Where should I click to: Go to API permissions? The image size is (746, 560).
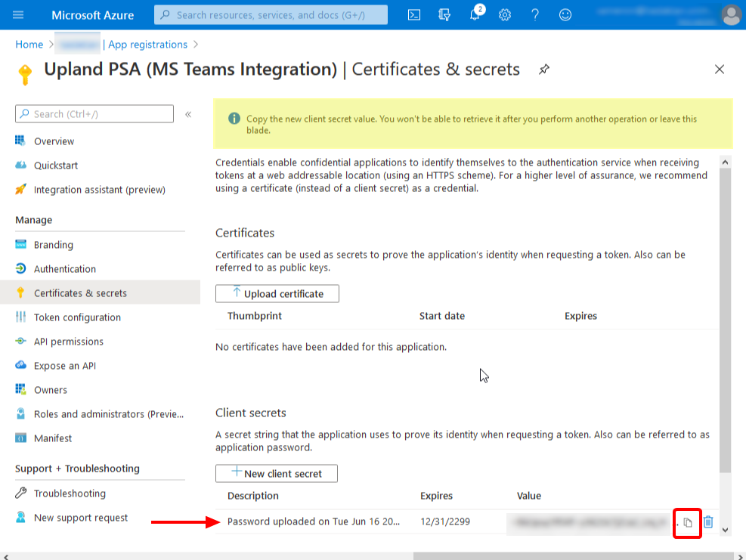pyautogui.click(x=68, y=342)
